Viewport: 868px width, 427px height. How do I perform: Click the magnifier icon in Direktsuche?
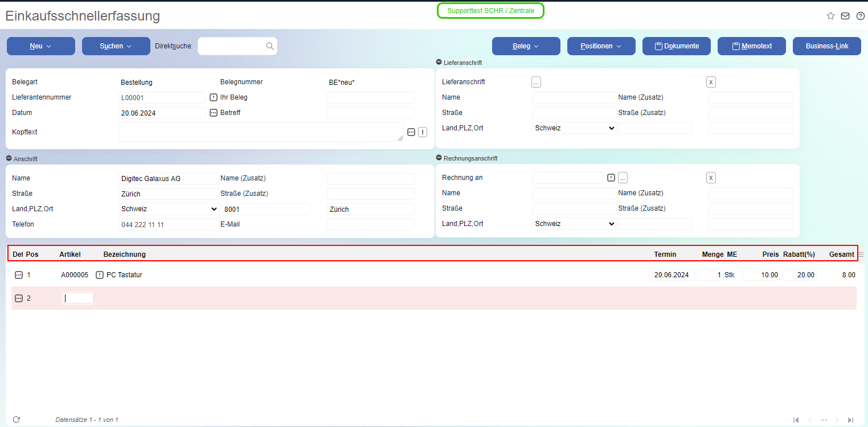coord(270,46)
